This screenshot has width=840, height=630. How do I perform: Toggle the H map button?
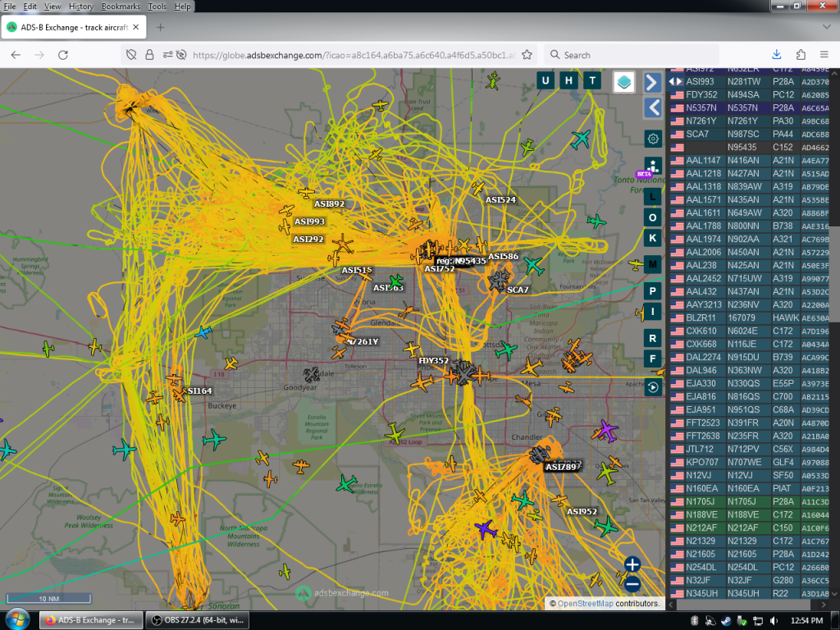click(x=568, y=81)
